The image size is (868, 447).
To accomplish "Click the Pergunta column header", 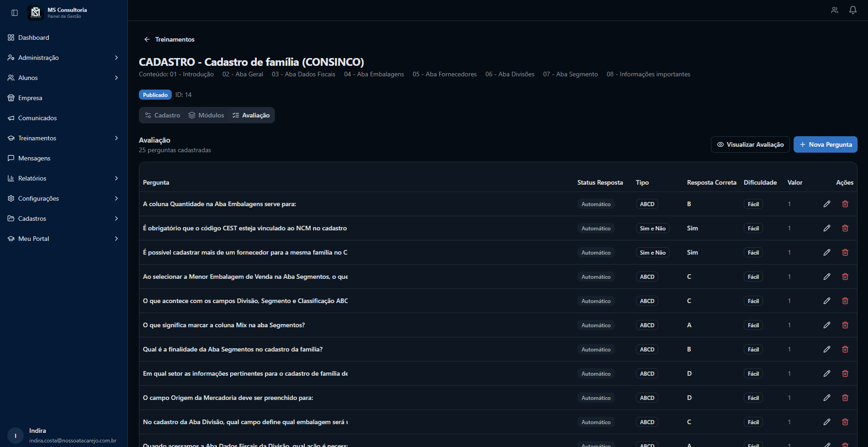I will [156, 182].
